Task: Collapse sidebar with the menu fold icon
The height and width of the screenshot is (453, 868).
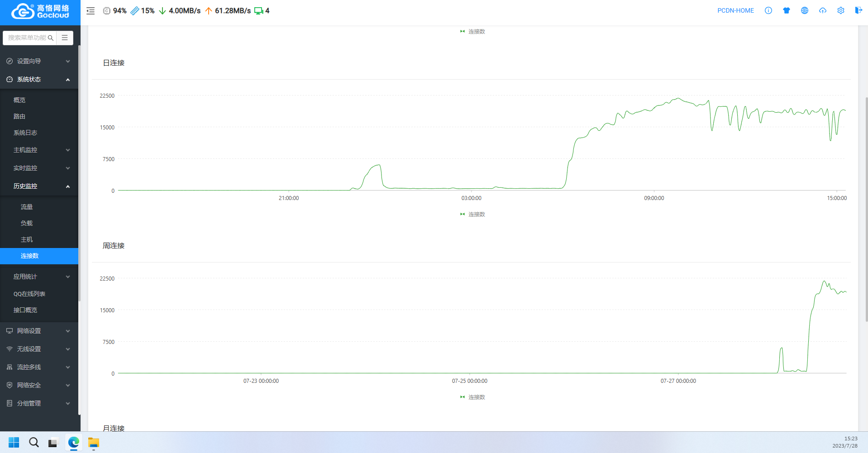Action: pyautogui.click(x=91, y=11)
